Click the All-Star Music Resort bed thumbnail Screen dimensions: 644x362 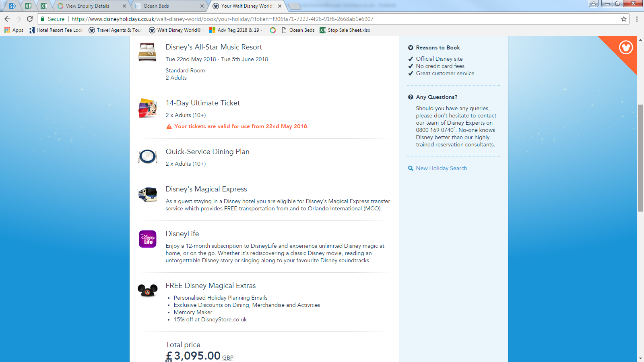(x=147, y=52)
